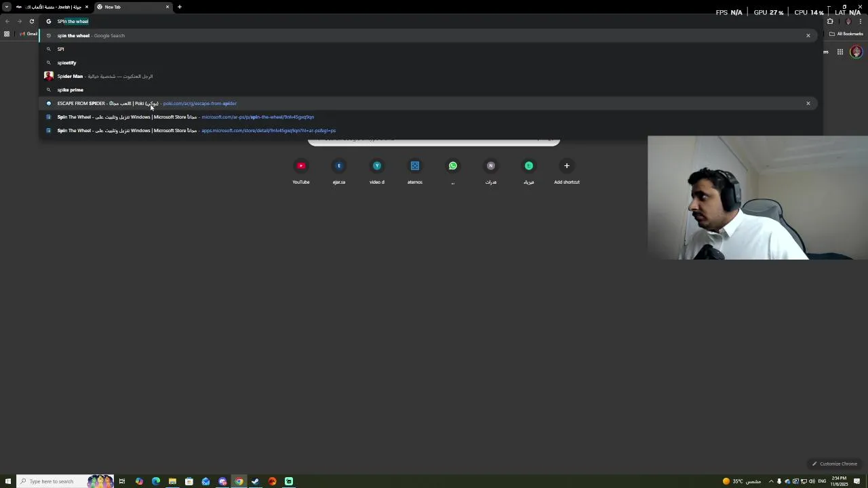Open the ejar.sa shortcut tile
The height and width of the screenshot is (488, 868).
coord(339,171)
